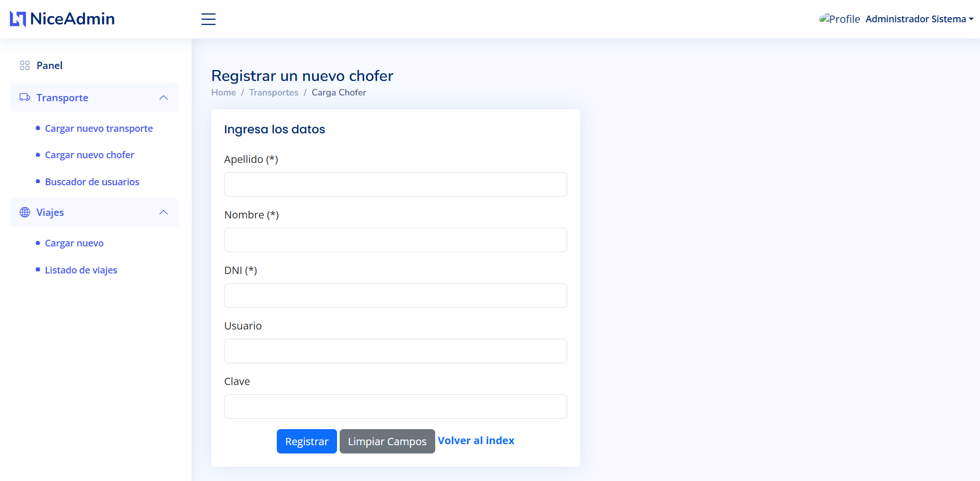Select the Panel grid icon
980x481 pixels.
(24, 65)
